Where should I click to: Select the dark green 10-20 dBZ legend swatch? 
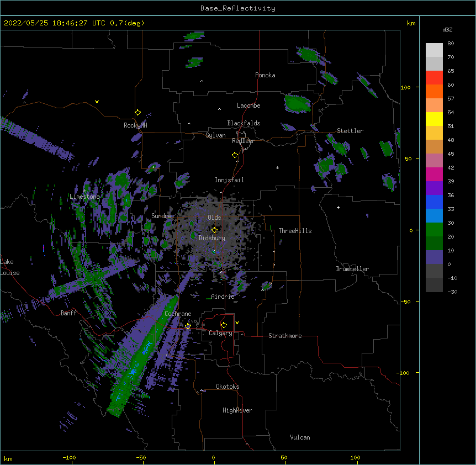tap(434, 244)
